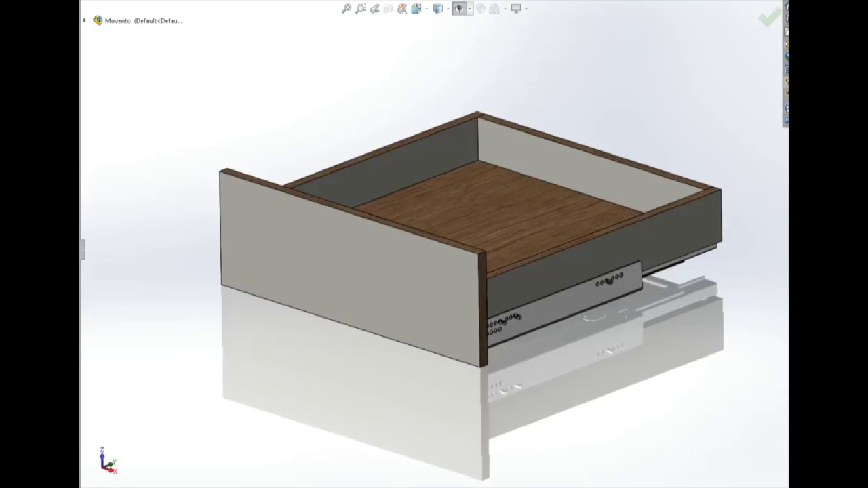
Task: Open the Dynamic Annotation Views icon
Action: coord(402,9)
